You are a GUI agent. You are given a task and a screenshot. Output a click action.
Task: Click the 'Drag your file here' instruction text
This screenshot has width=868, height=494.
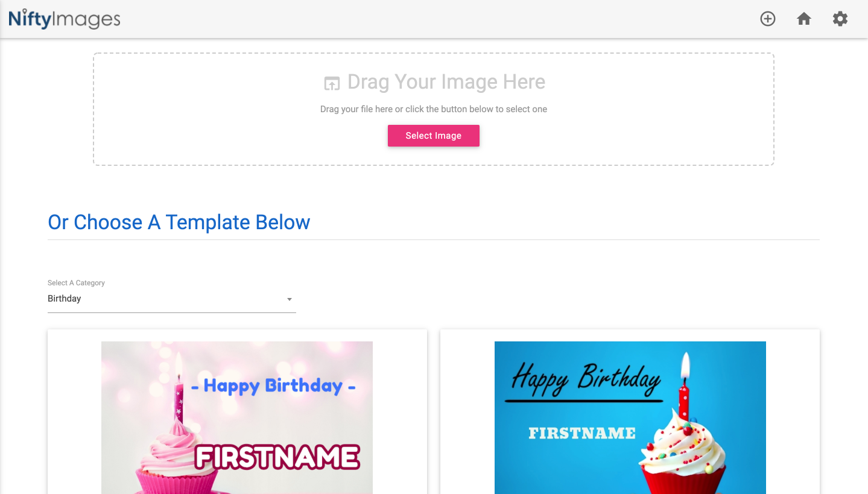pyautogui.click(x=433, y=109)
